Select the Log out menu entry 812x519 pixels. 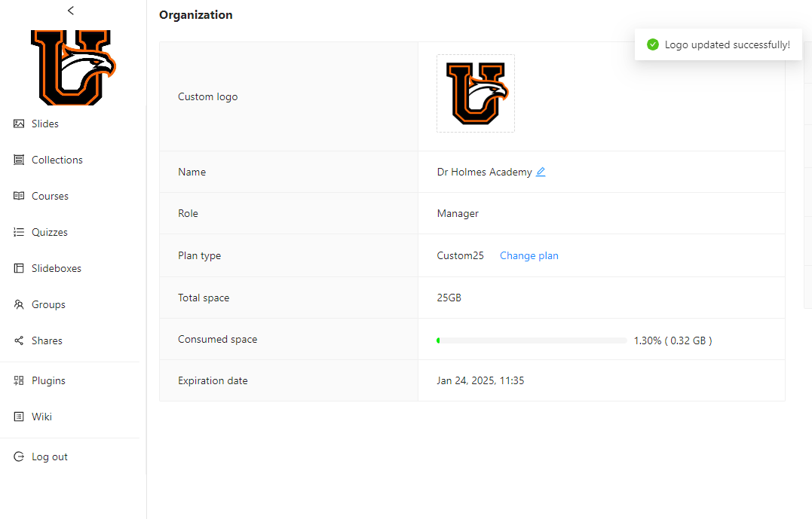(50, 456)
